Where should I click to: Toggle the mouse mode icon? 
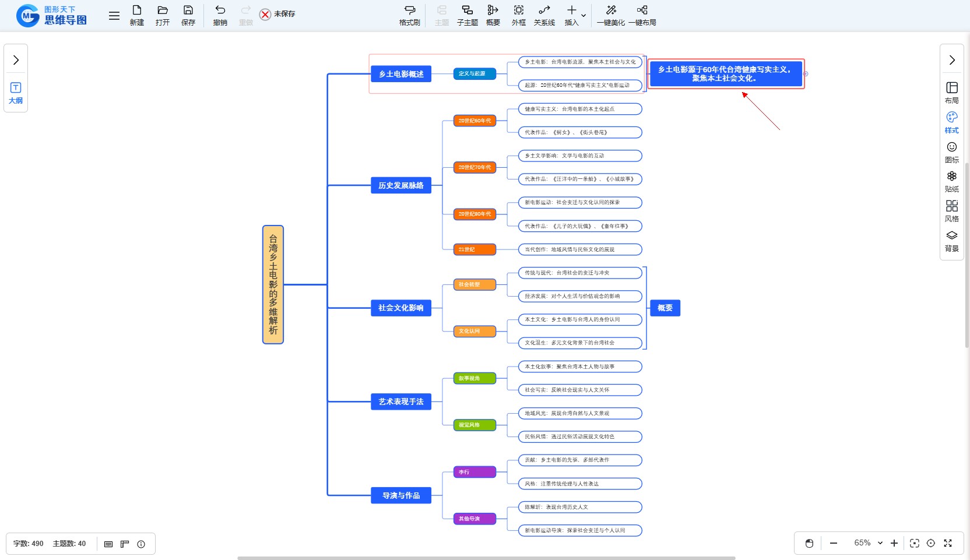pos(809,543)
